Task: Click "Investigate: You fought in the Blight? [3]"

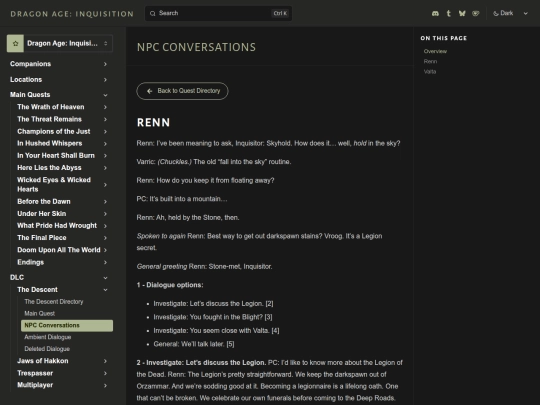Action: [x=213, y=317]
